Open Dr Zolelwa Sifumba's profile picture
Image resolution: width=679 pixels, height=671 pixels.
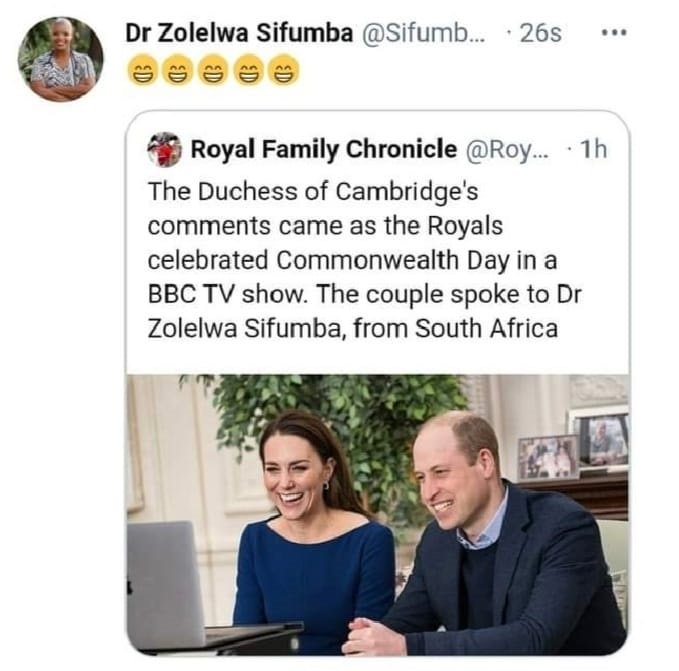click(x=60, y=59)
